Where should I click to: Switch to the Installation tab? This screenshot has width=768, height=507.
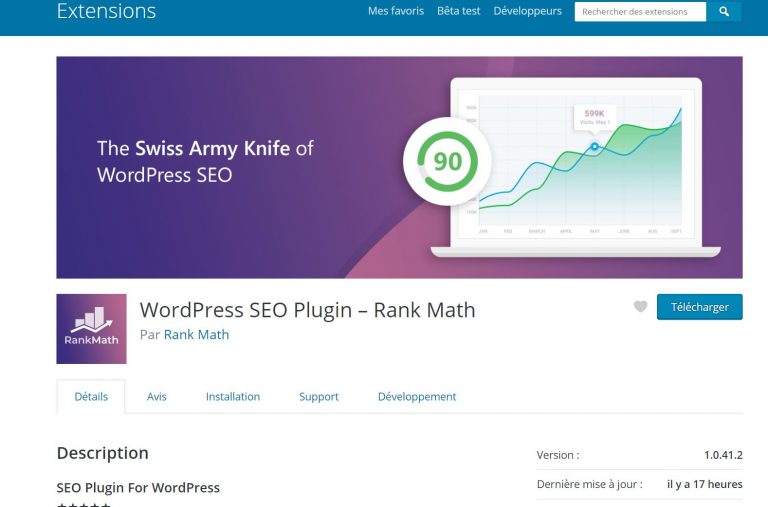click(x=233, y=397)
